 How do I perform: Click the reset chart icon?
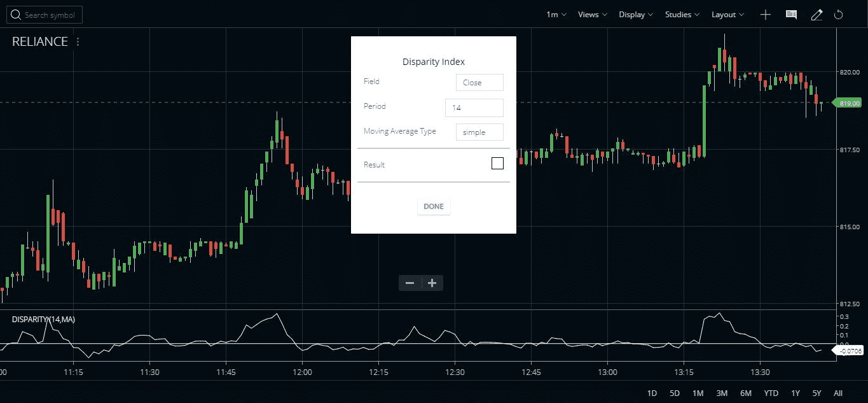[838, 14]
